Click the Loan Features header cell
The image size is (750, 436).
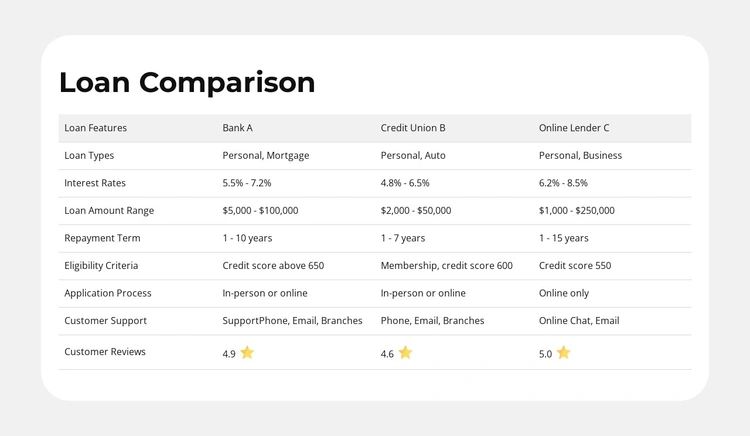tap(95, 128)
